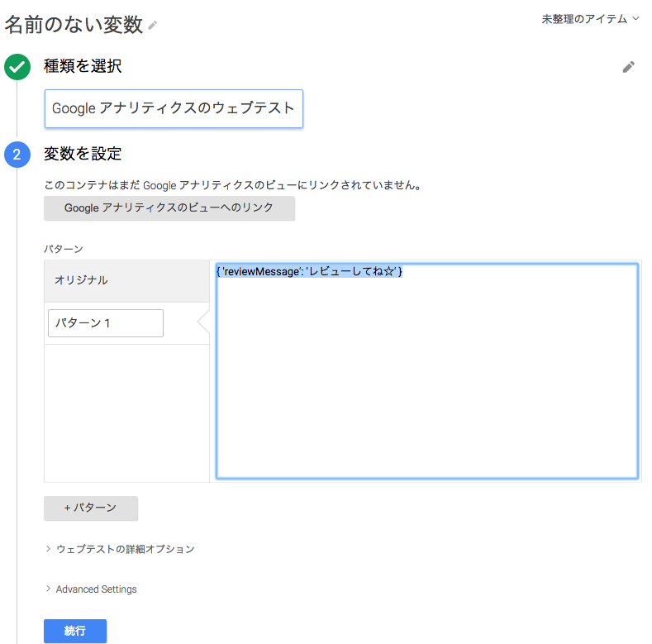Add a new pattern with + パターン
The width and height of the screenshot is (652, 644).
tap(91, 508)
